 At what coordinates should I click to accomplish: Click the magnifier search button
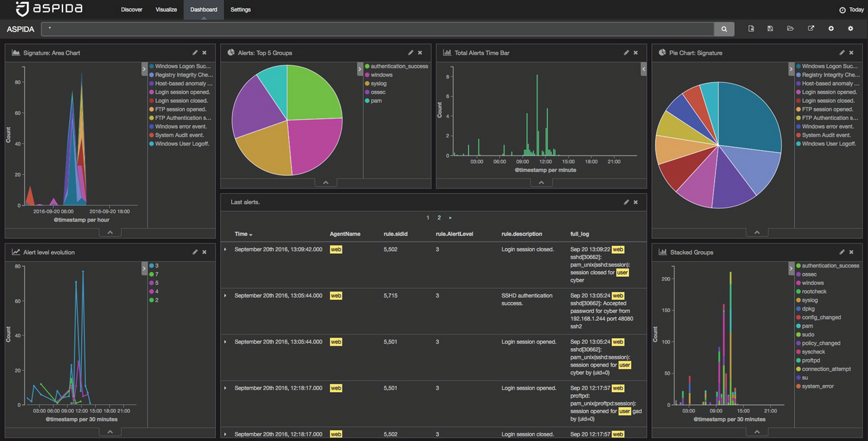724,29
